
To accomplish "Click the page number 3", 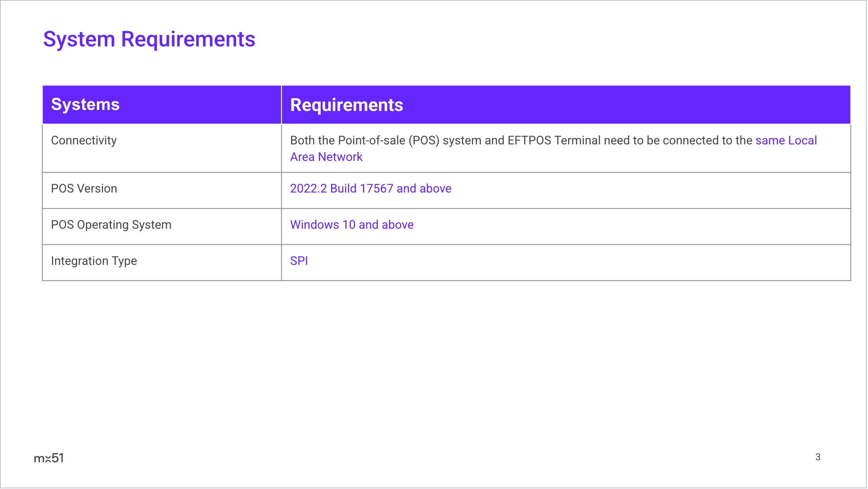I will 818,457.
